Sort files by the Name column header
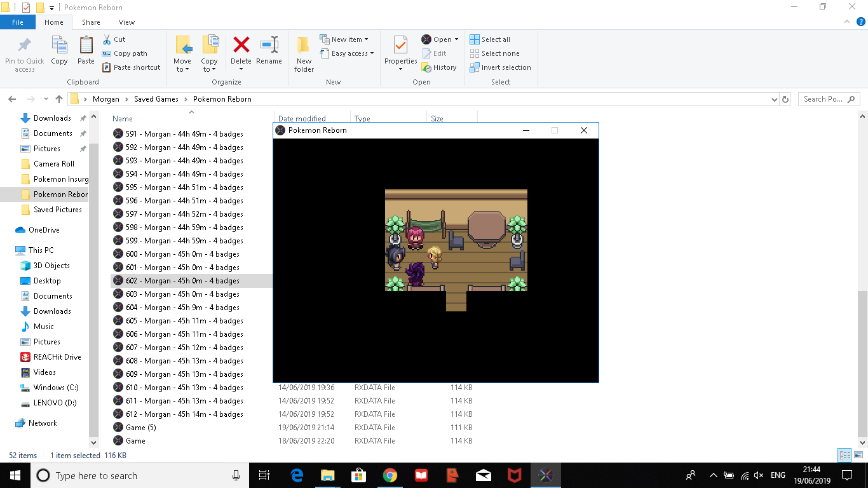868x488 pixels. 123,119
